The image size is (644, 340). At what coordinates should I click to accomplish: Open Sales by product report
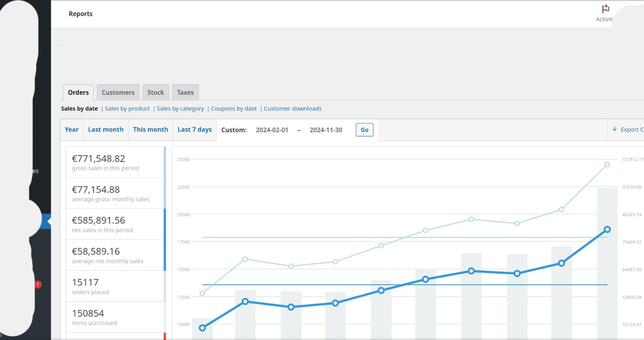(x=127, y=109)
